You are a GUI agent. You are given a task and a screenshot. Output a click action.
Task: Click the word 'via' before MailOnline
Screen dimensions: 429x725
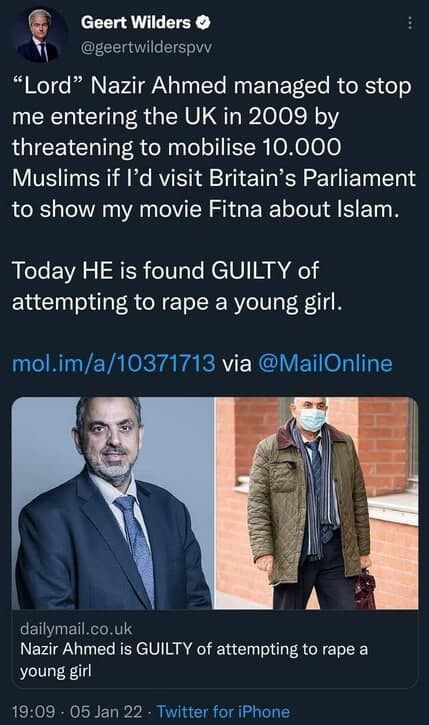pyautogui.click(x=237, y=363)
